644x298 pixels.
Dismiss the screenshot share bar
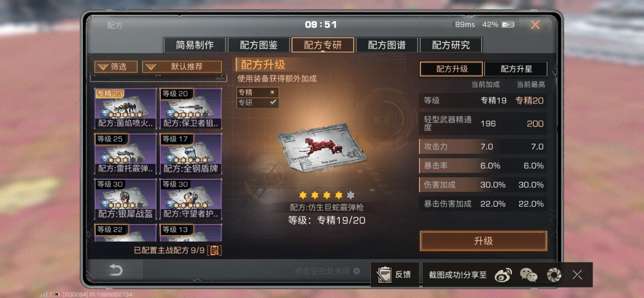click(577, 275)
